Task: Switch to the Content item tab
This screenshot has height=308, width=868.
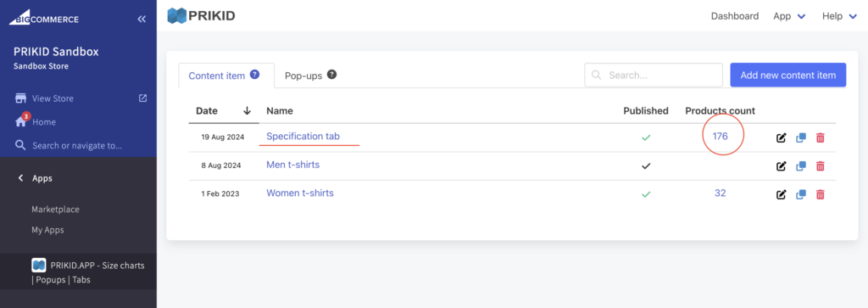Action: [x=225, y=76]
